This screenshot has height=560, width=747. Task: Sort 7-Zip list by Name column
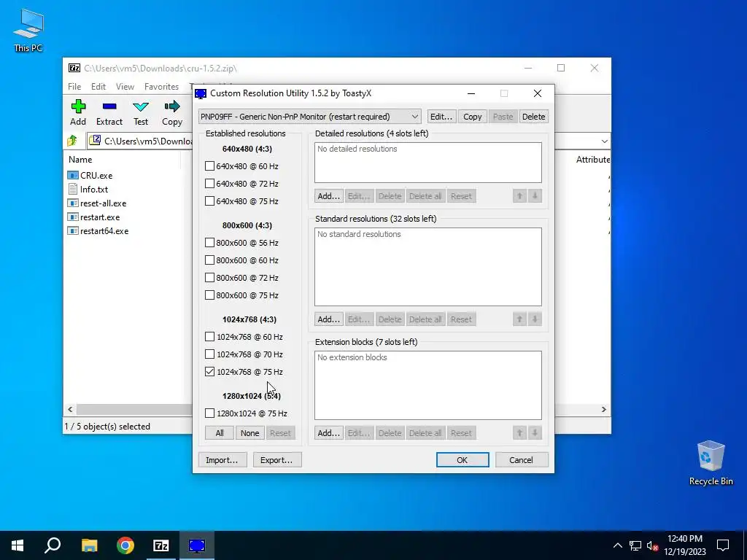point(122,160)
